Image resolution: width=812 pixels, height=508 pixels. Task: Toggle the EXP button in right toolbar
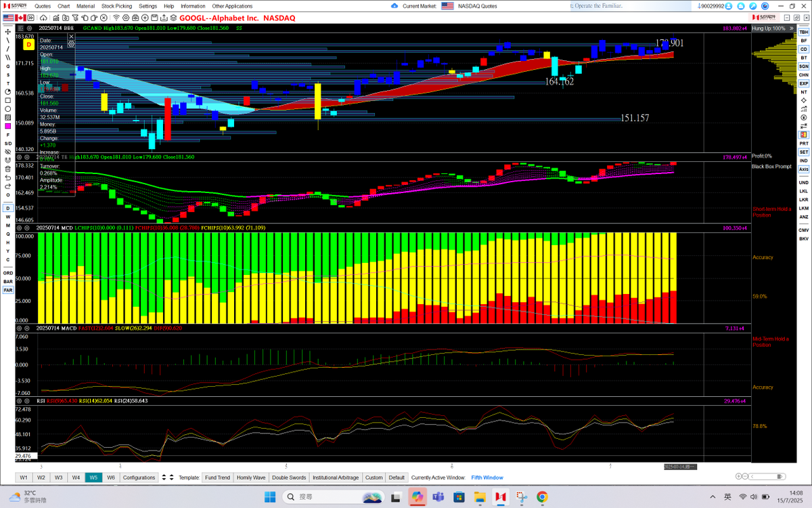coord(804,83)
